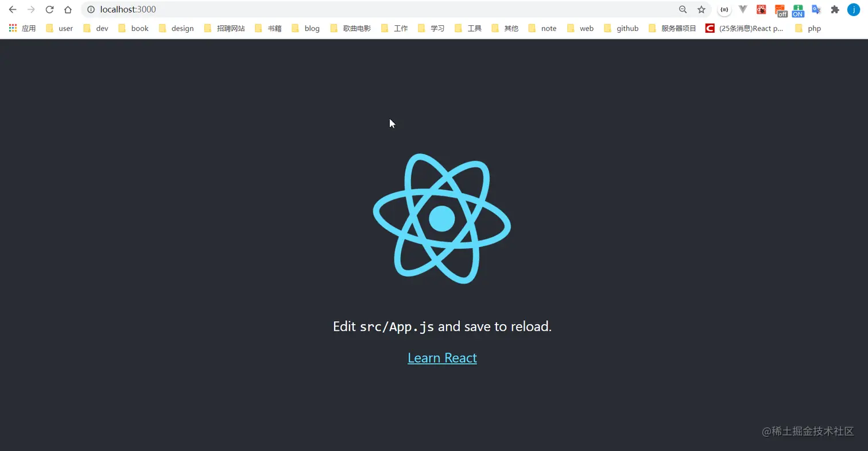
Task: Open the profile avatar j
Action: (854, 9)
